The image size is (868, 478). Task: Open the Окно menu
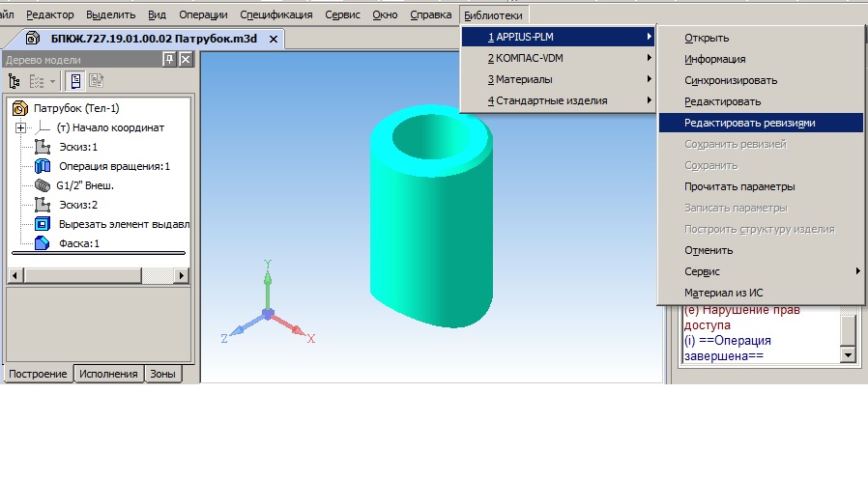385,14
